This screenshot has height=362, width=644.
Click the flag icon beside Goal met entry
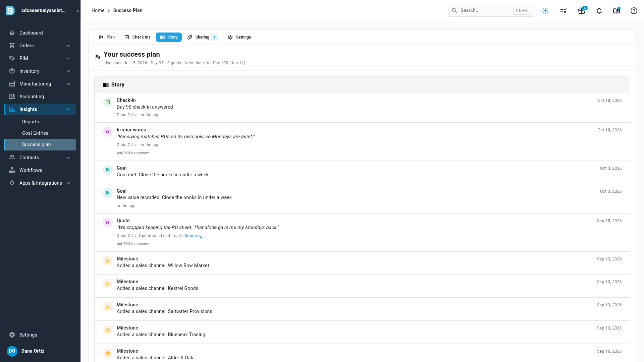click(108, 170)
